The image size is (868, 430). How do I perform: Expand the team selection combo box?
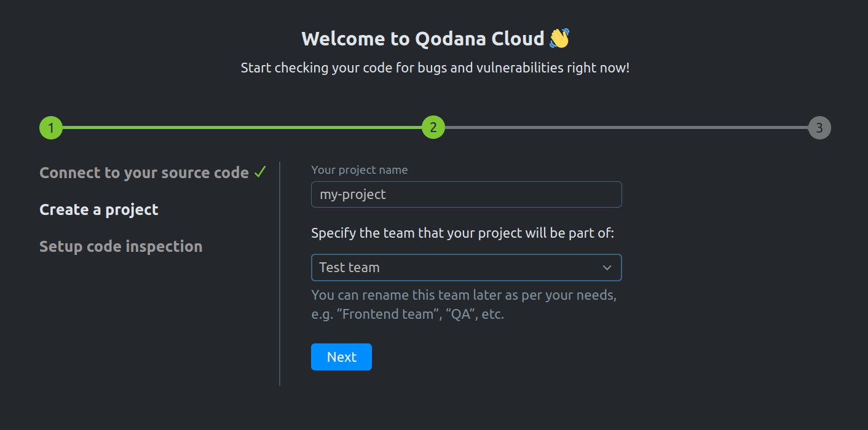[466, 267]
